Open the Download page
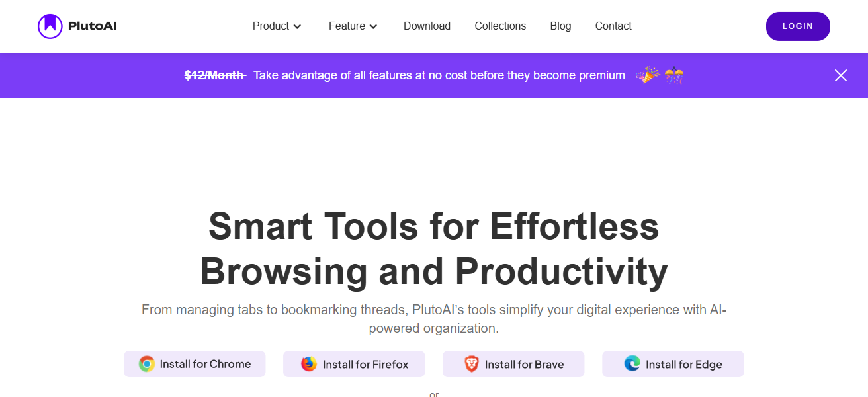Screen dimensions: 868x397 point(427,26)
